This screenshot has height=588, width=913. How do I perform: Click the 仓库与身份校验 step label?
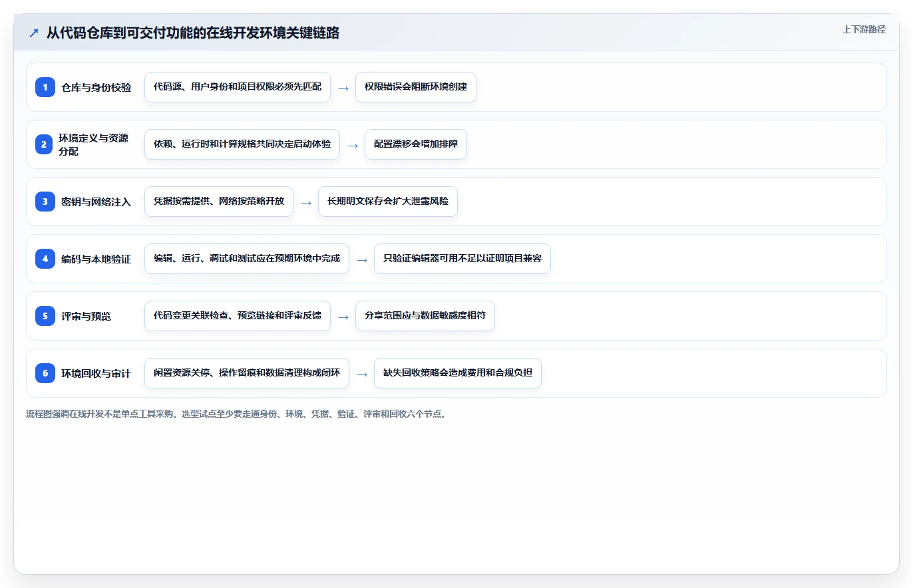[x=96, y=87]
